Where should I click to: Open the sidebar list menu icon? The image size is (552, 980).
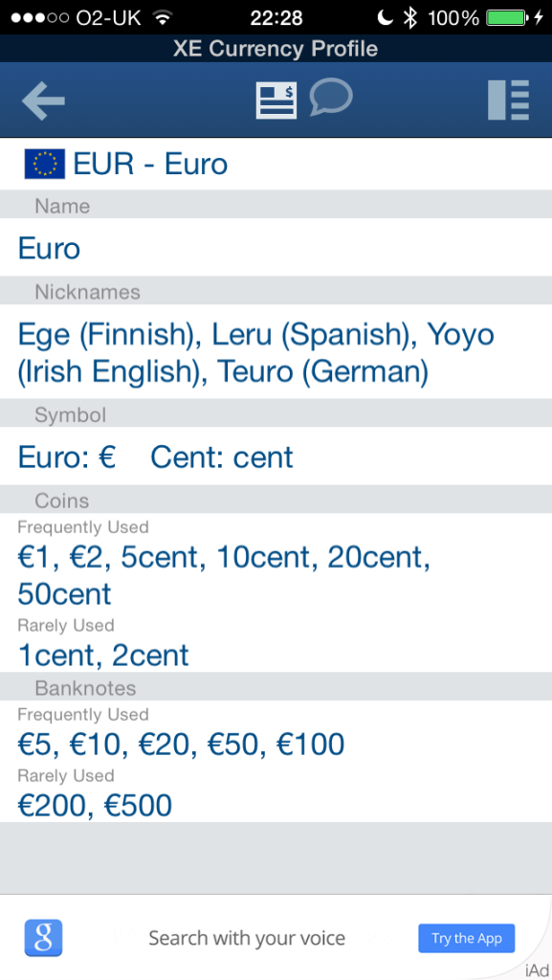(x=508, y=100)
